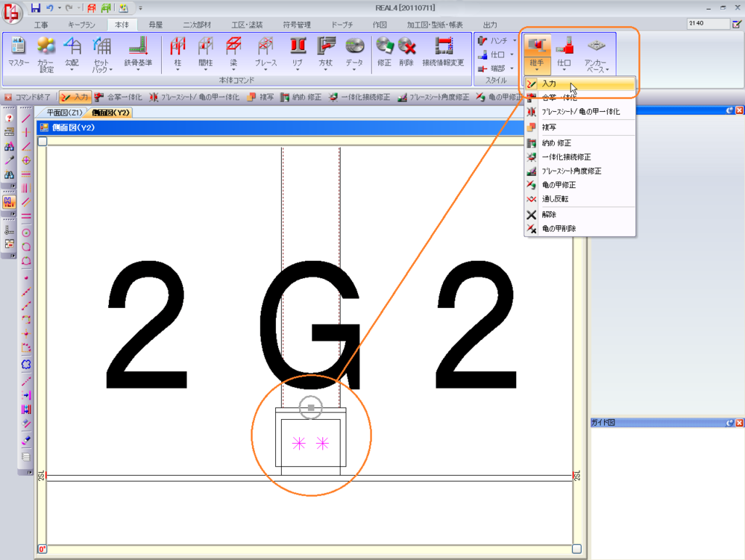Click the Save icon in quick access
Screen dimensions: 745x560
click(x=36, y=8)
